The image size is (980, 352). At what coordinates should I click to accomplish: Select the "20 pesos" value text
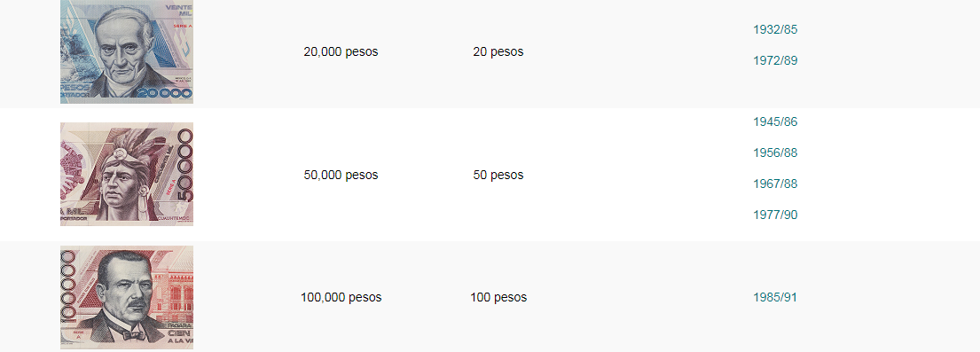click(498, 52)
